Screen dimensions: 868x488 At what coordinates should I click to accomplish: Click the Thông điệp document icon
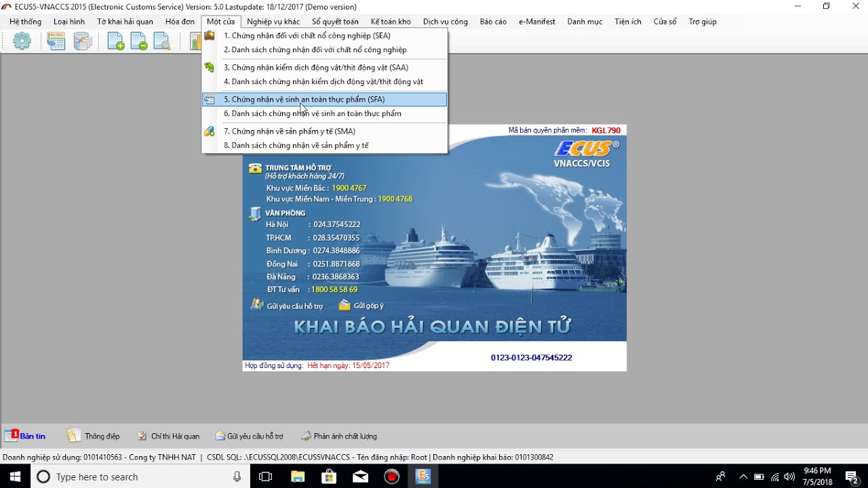[73, 435]
